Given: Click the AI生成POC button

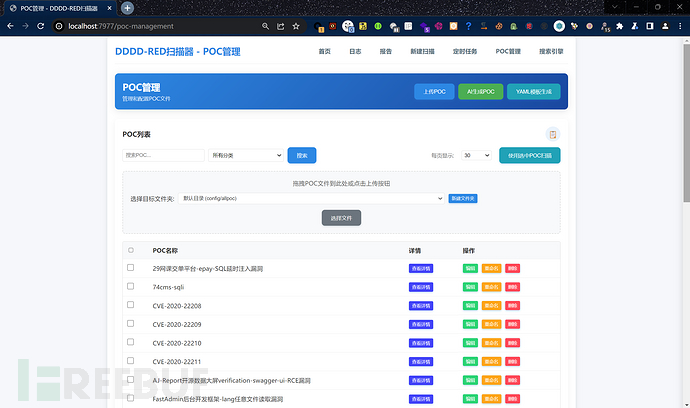Looking at the screenshot, I should 479,92.
